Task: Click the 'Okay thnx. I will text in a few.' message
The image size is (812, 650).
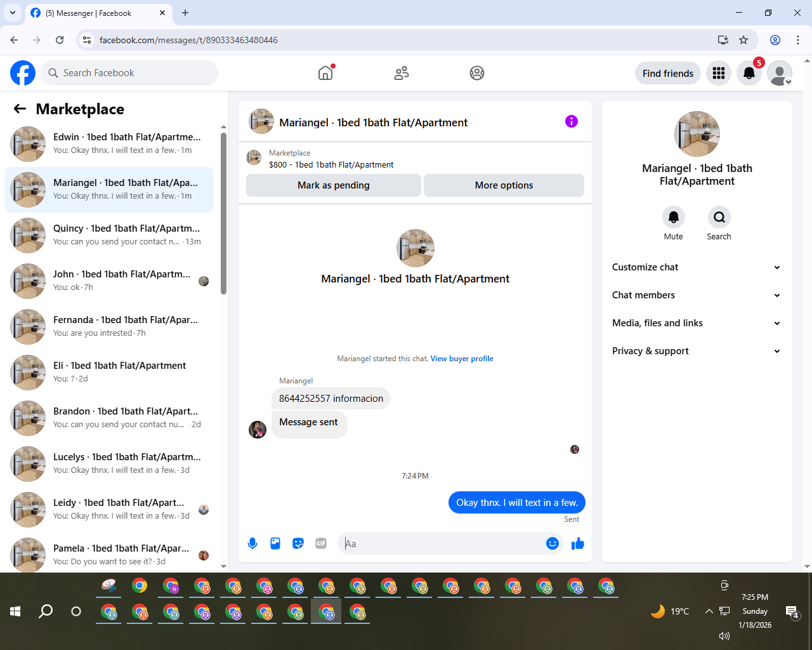Action: coord(517,503)
